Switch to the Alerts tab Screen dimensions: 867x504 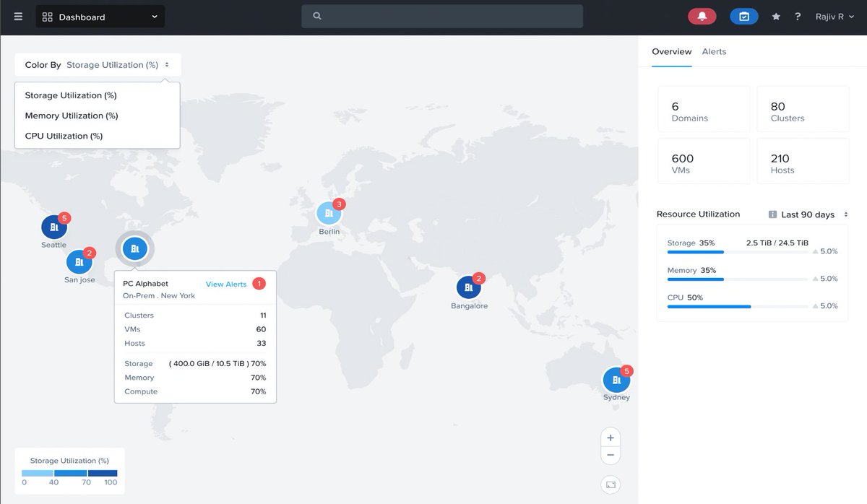click(714, 51)
